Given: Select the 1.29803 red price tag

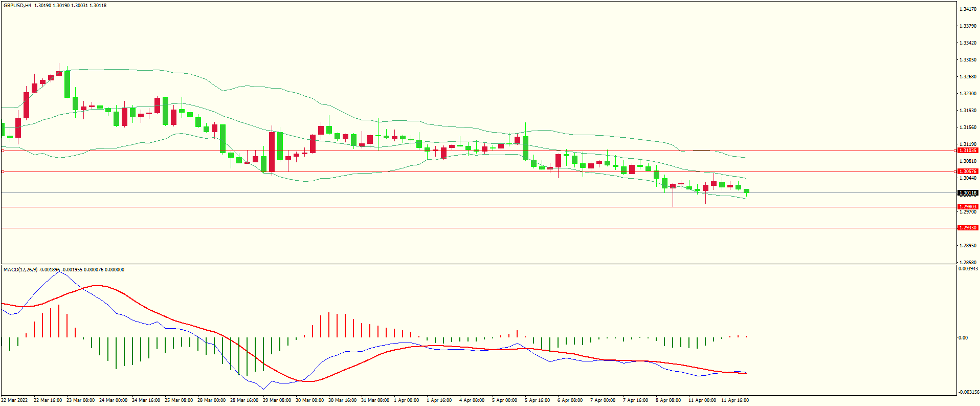Looking at the screenshot, I should tap(967, 207).
